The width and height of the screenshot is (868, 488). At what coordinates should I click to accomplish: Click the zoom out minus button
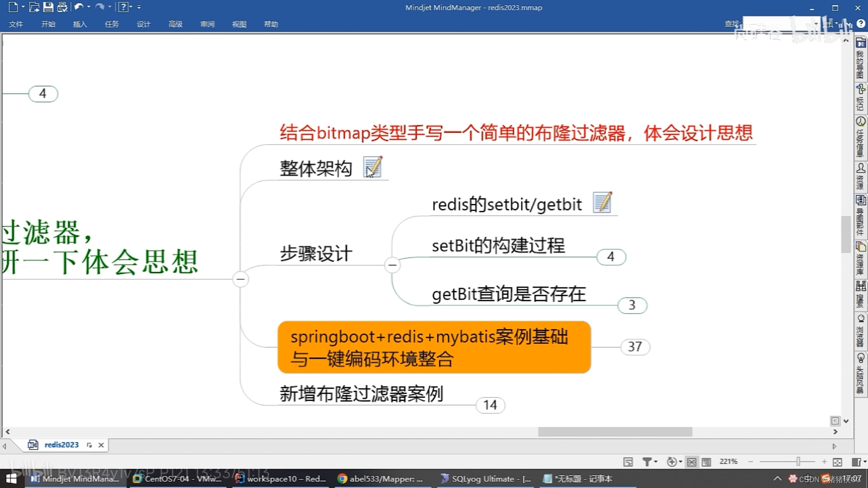click(751, 462)
